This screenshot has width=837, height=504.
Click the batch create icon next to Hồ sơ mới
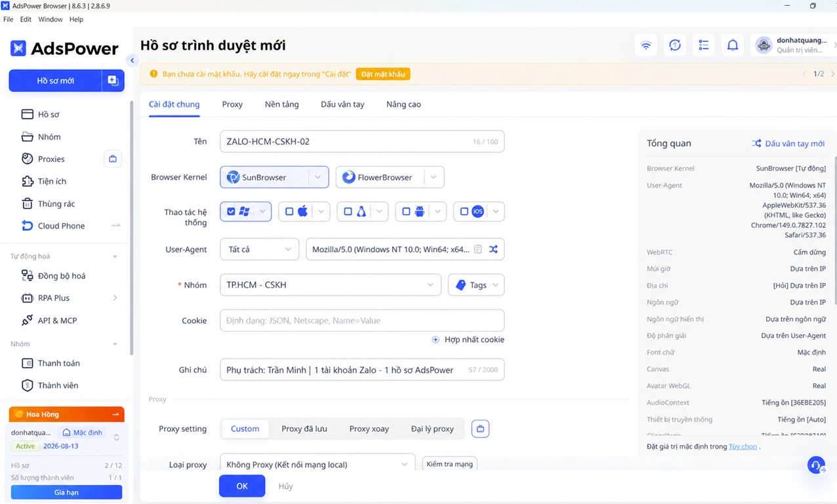point(113,81)
